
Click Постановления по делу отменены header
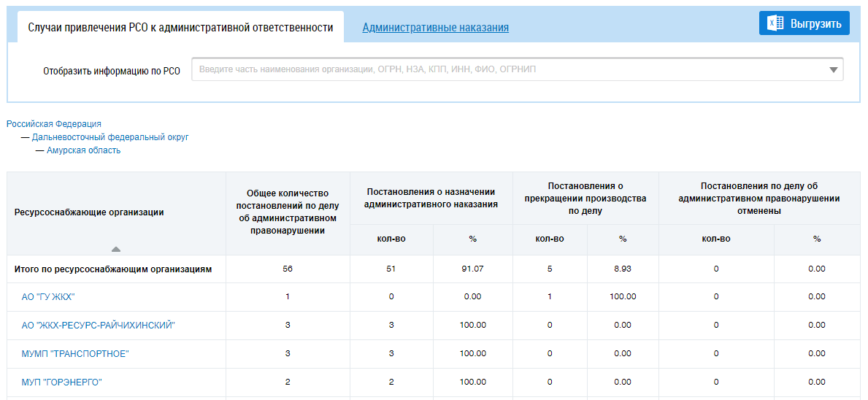click(x=758, y=198)
